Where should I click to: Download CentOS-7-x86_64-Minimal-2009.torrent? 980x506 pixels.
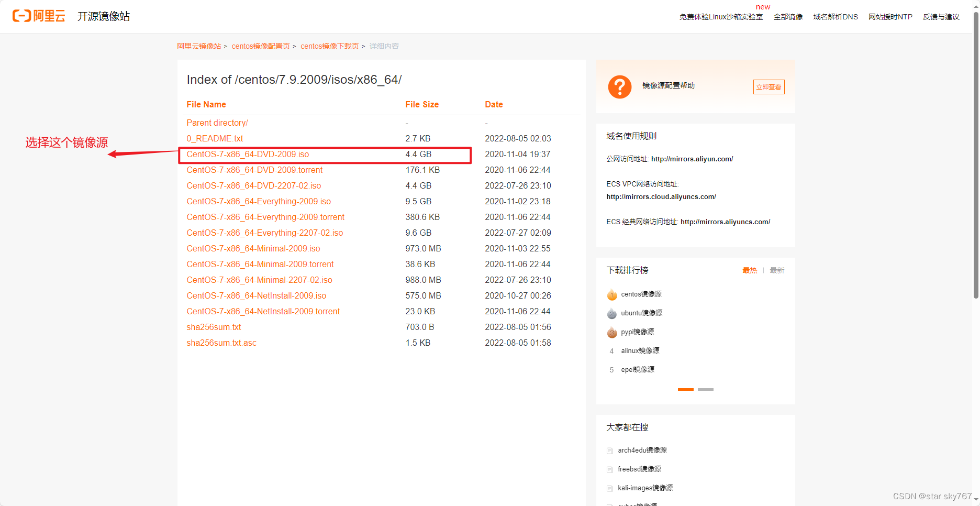[x=260, y=264]
